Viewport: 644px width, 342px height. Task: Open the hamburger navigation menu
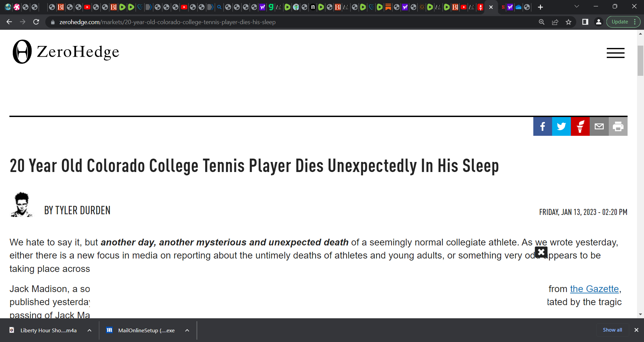[x=615, y=53]
